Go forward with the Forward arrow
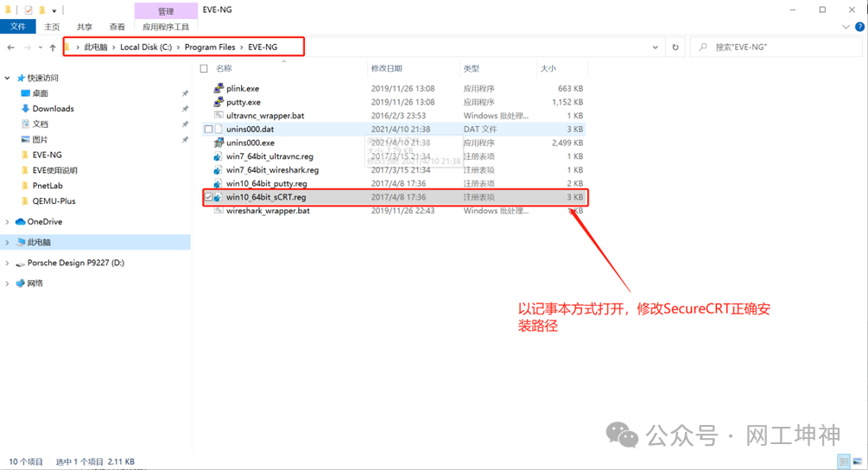Image resolution: width=868 pixels, height=470 pixels. tap(27, 48)
